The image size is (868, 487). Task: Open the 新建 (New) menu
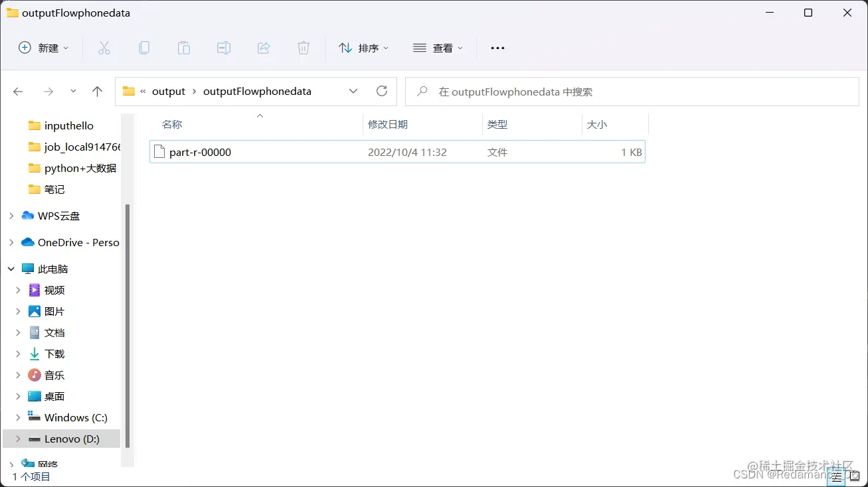43,47
